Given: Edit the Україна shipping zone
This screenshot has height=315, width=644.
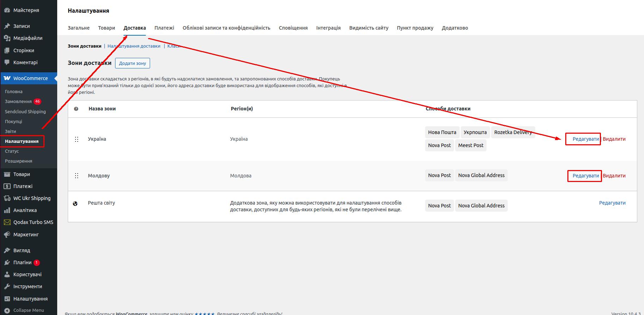Looking at the screenshot, I should [x=585, y=139].
